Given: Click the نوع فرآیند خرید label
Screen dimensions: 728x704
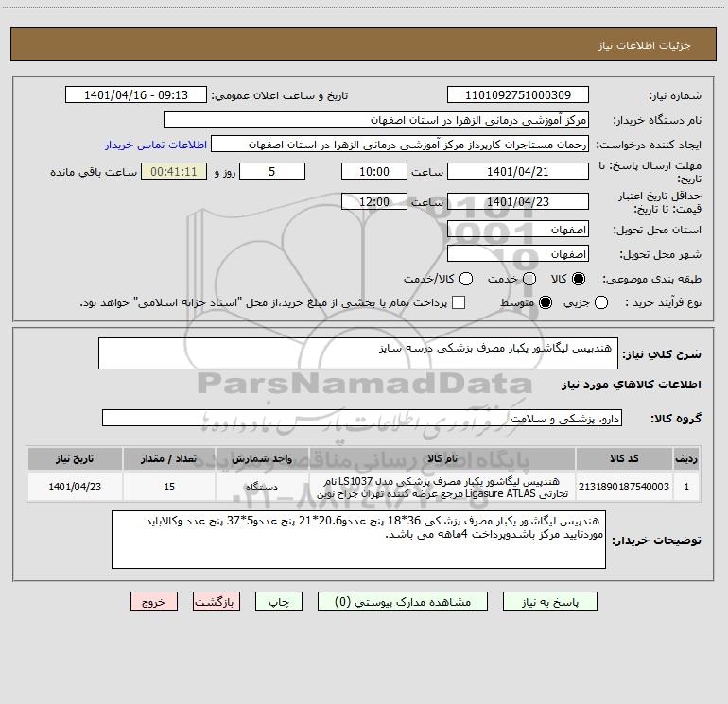Looking at the screenshot, I should point(663,302).
